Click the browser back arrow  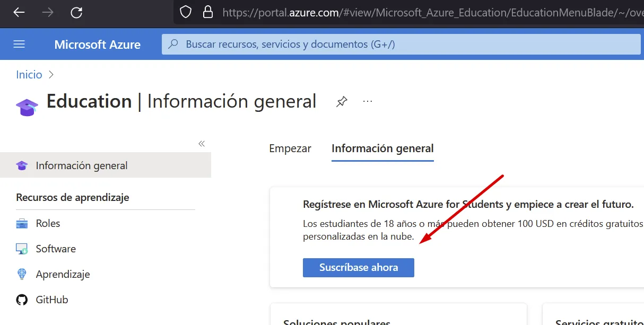[x=19, y=12]
